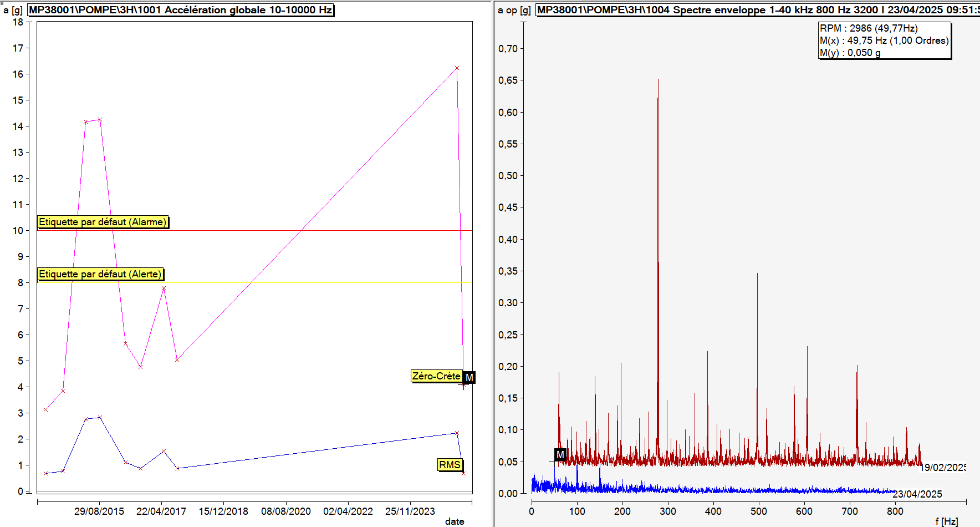Screen dimensions: 980x527
Task: Click the 'a op [g]' axis unit label
Action: click(x=514, y=10)
